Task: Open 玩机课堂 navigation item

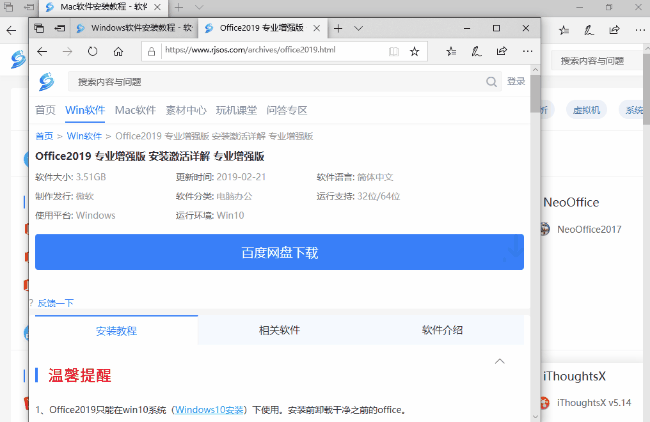Action: pos(236,110)
